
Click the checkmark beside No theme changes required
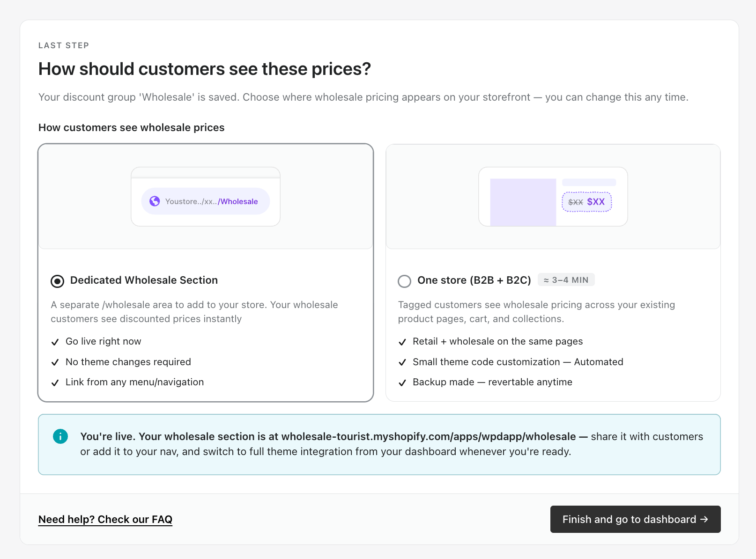click(55, 362)
